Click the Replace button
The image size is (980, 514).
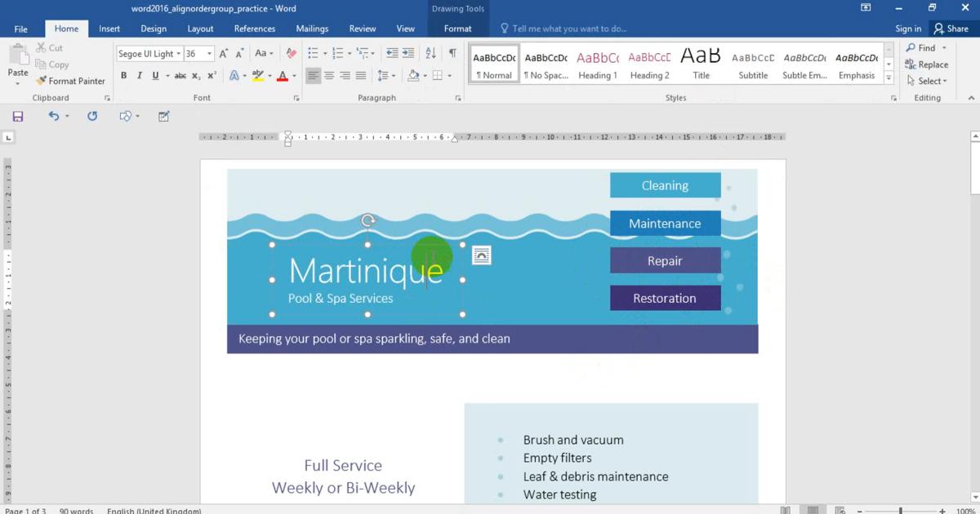(927, 64)
